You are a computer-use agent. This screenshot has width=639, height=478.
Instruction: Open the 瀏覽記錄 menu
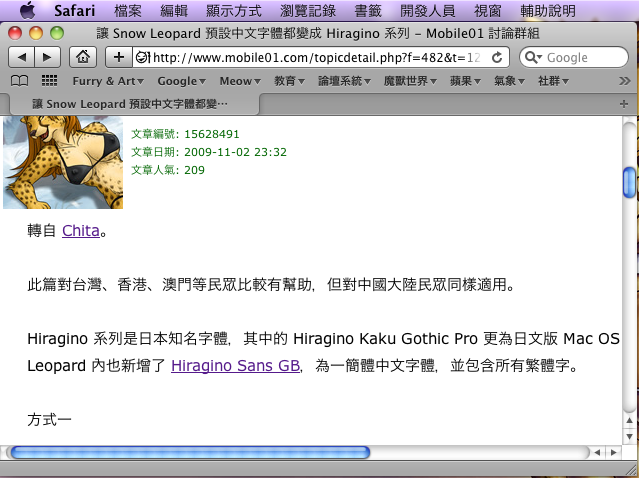pos(308,11)
